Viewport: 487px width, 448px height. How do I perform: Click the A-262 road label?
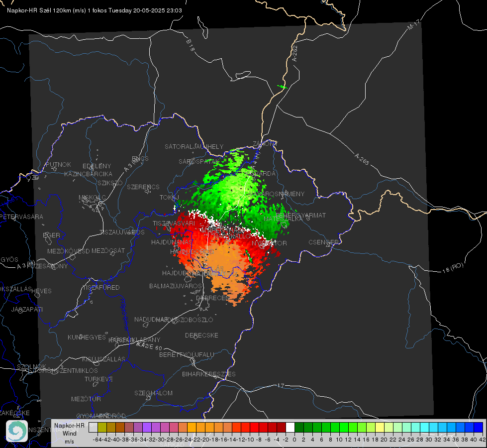coord(295,53)
